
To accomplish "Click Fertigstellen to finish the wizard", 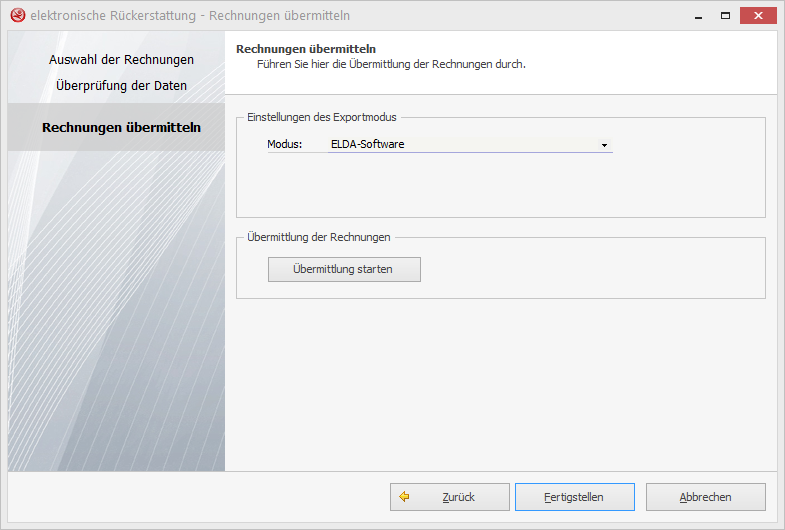I will [574, 497].
